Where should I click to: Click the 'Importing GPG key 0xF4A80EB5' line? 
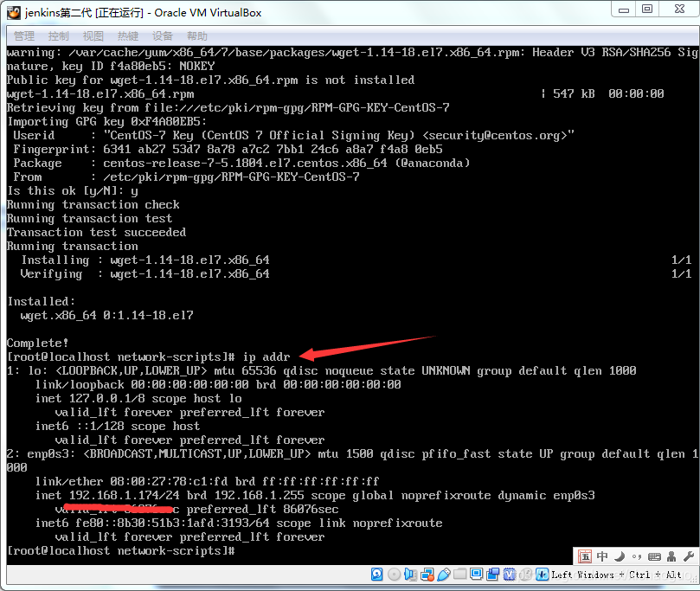106,121
